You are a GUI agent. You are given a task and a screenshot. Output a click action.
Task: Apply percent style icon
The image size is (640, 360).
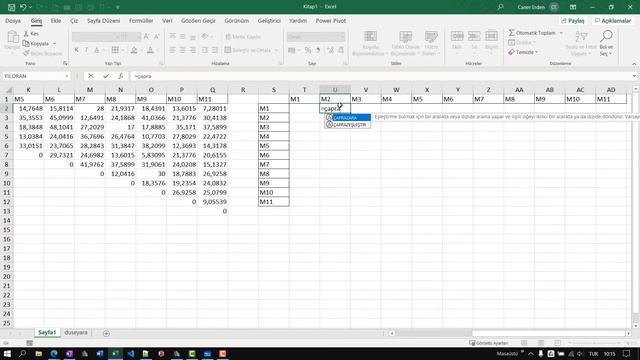(308, 50)
